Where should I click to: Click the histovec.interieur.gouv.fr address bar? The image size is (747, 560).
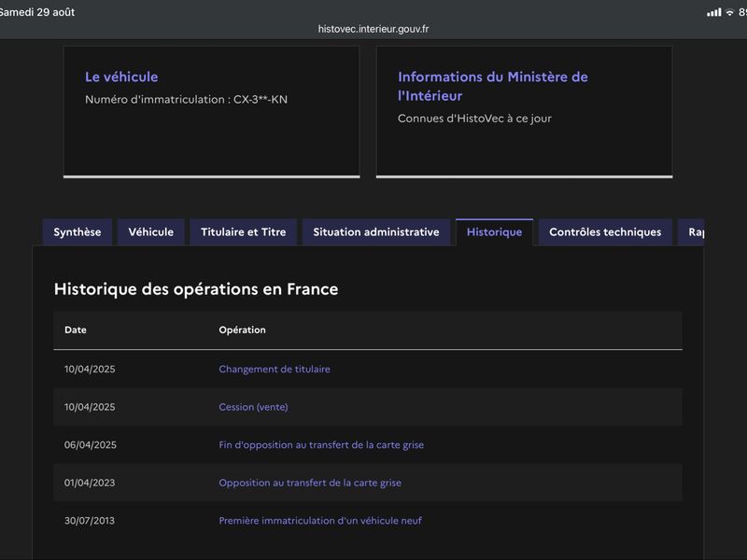[373, 29]
